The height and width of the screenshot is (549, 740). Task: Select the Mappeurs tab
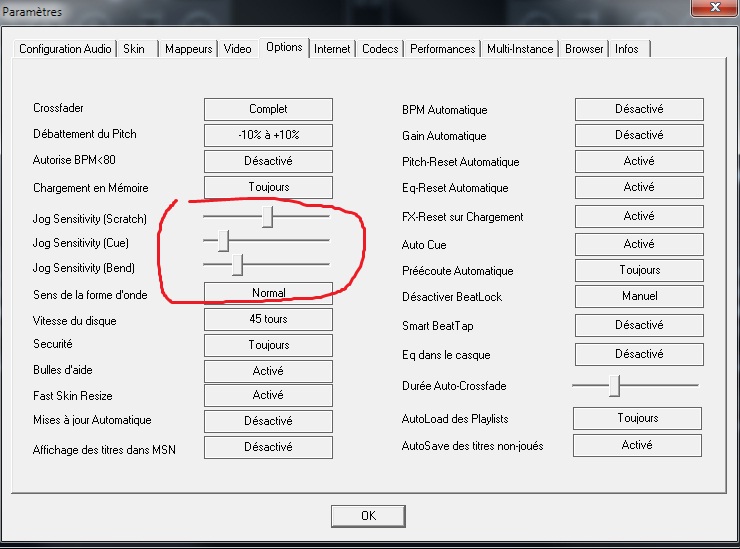coord(188,49)
